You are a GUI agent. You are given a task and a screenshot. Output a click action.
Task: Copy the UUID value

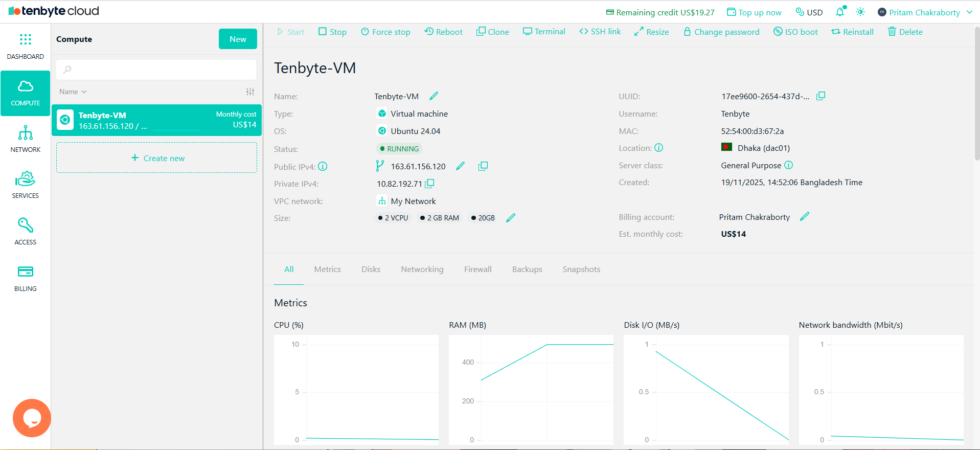821,96
